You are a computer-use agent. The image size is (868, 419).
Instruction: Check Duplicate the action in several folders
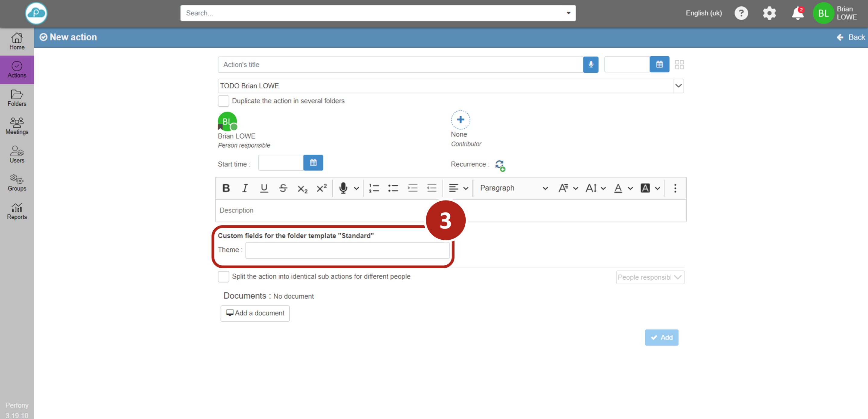(x=223, y=101)
